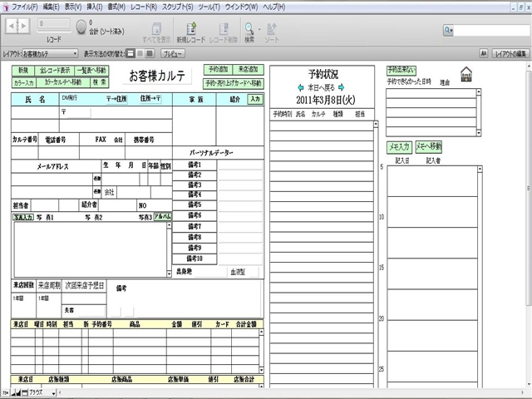Click the home house icon

point(466,75)
